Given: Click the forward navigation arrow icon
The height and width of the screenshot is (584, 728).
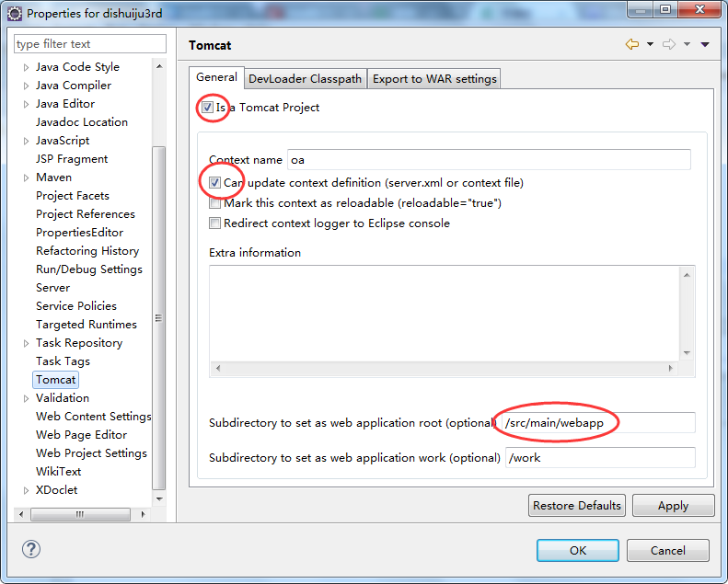Looking at the screenshot, I should point(669,44).
